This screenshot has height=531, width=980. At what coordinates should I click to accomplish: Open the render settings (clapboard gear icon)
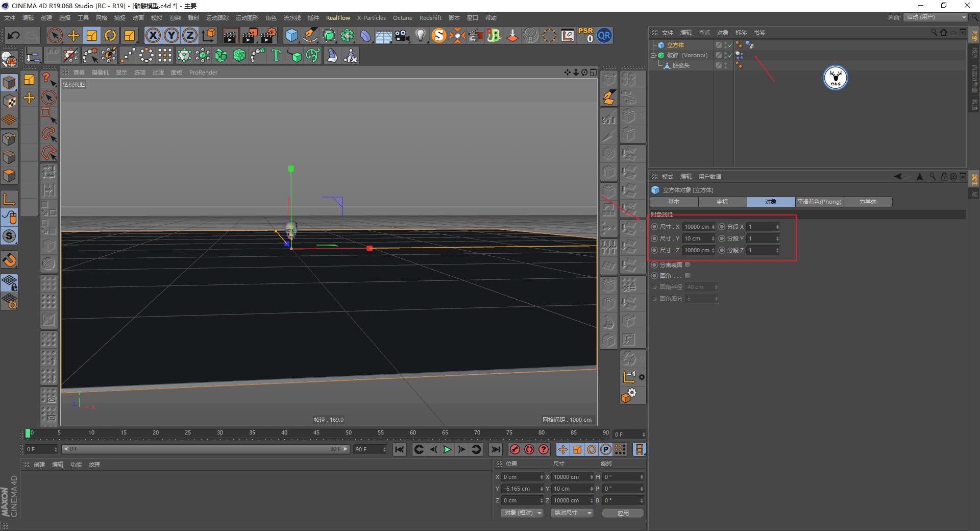[268, 35]
